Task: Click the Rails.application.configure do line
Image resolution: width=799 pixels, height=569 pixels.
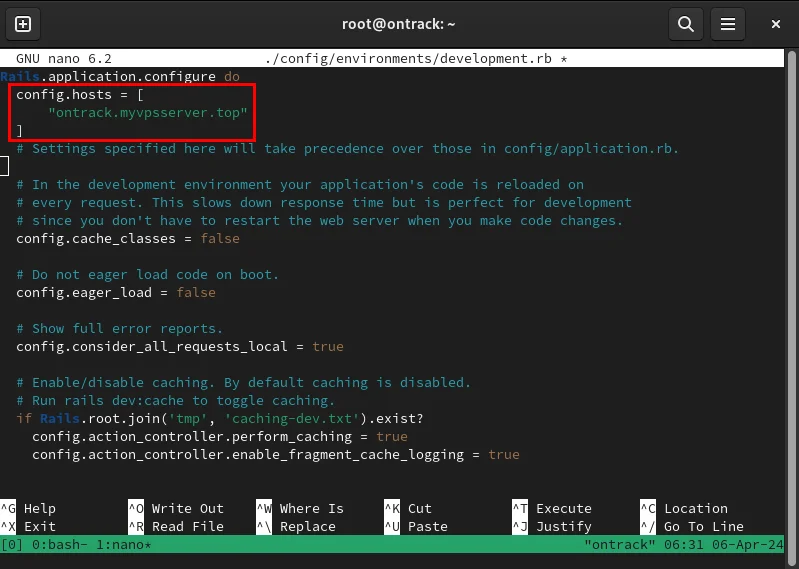Action: 120,76
